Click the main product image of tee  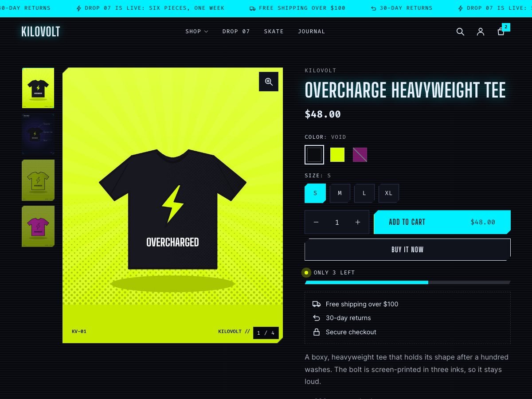tap(173, 205)
